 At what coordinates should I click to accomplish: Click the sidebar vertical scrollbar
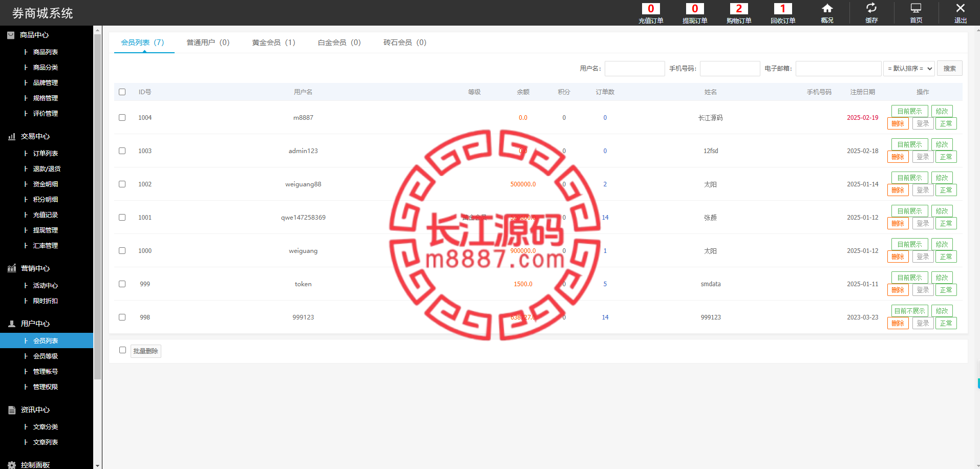point(97,207)
